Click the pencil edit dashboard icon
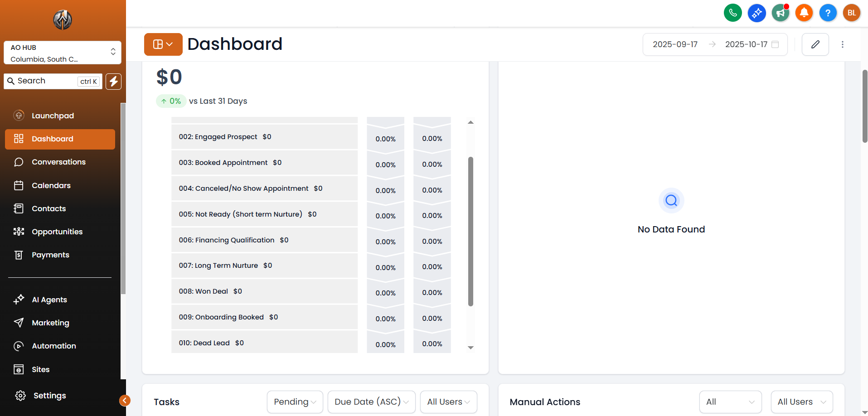 [x=815, y=44]
